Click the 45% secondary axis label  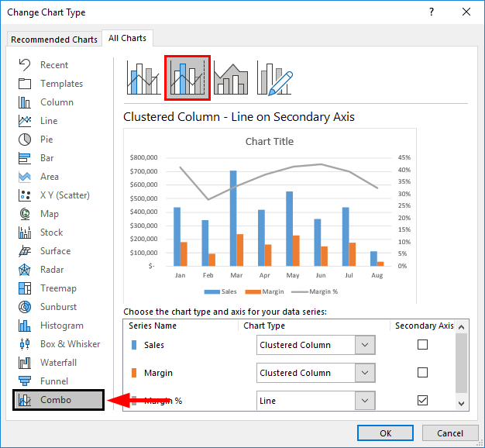(x=404, y=157)
